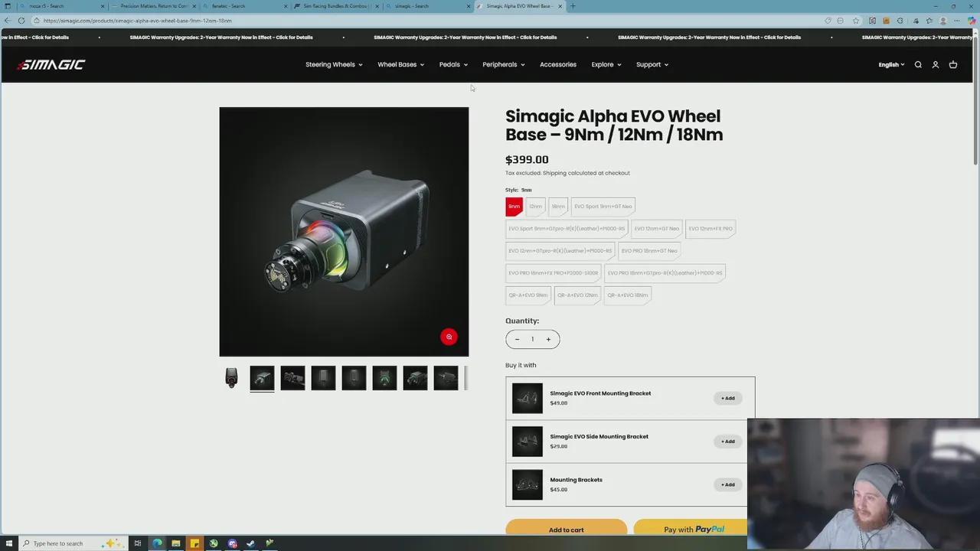Open Sticky Notes from the taskbar
This screenshot has width=980, height=551.
(x=194, y=543)
